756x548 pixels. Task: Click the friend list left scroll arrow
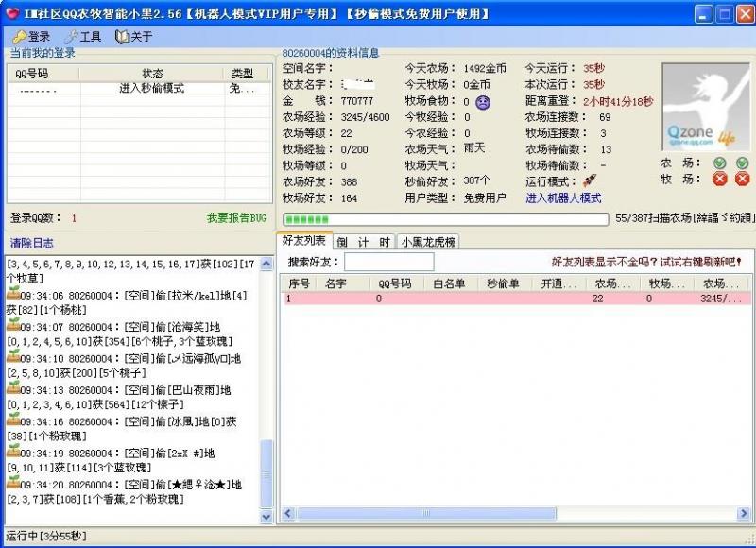[288, 513]
